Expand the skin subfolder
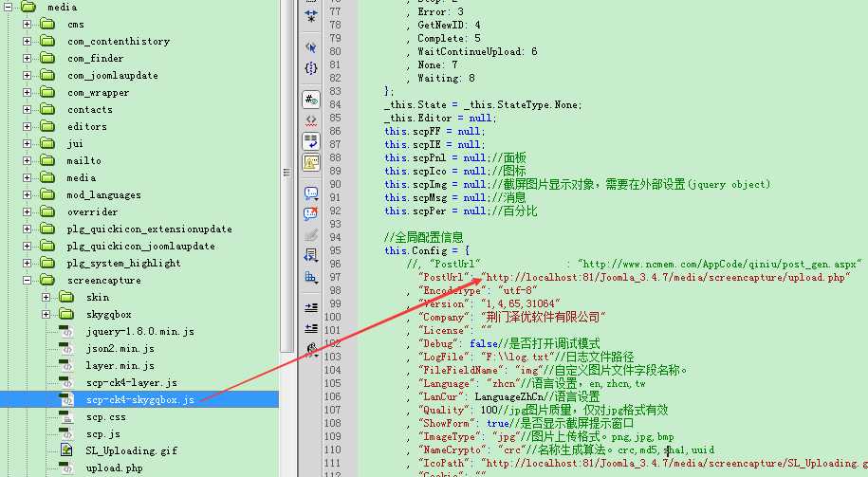The height and width of the screenshot is (477, 868). click(x=46, y=297)
